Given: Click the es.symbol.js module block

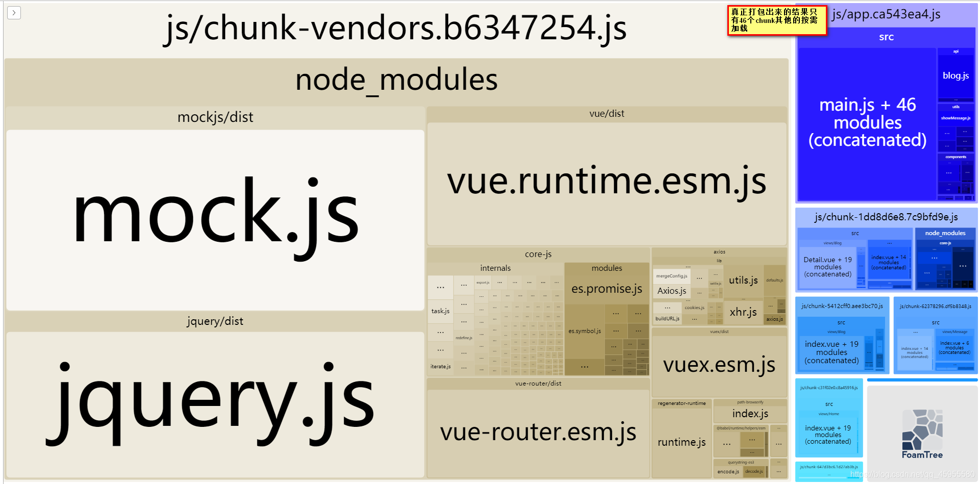Looking at the screenshot, I should coord(585,331).
